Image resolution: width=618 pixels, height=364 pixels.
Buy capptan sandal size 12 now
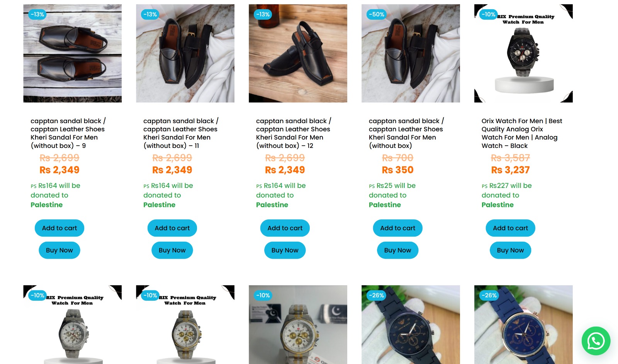click(285, 250)
